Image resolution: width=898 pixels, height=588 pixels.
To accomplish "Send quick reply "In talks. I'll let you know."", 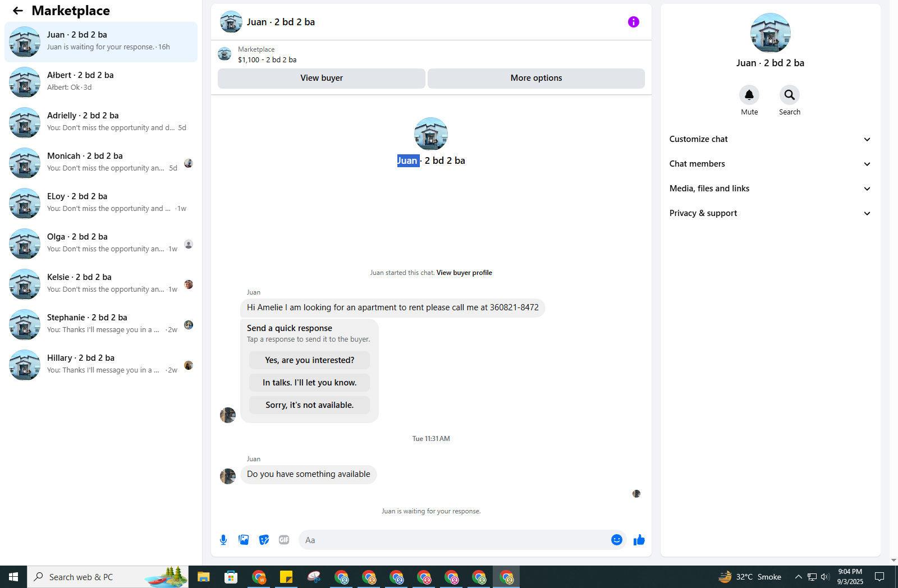I will point(309,383).
